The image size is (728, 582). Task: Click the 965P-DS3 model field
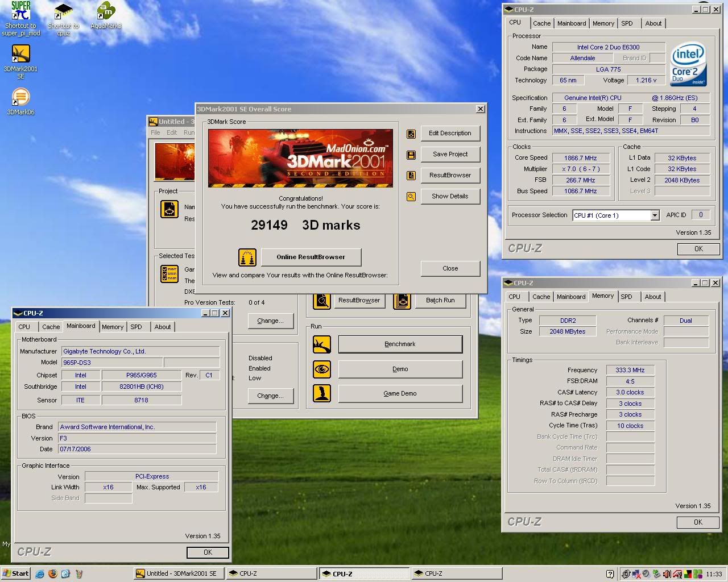(111, 363)
